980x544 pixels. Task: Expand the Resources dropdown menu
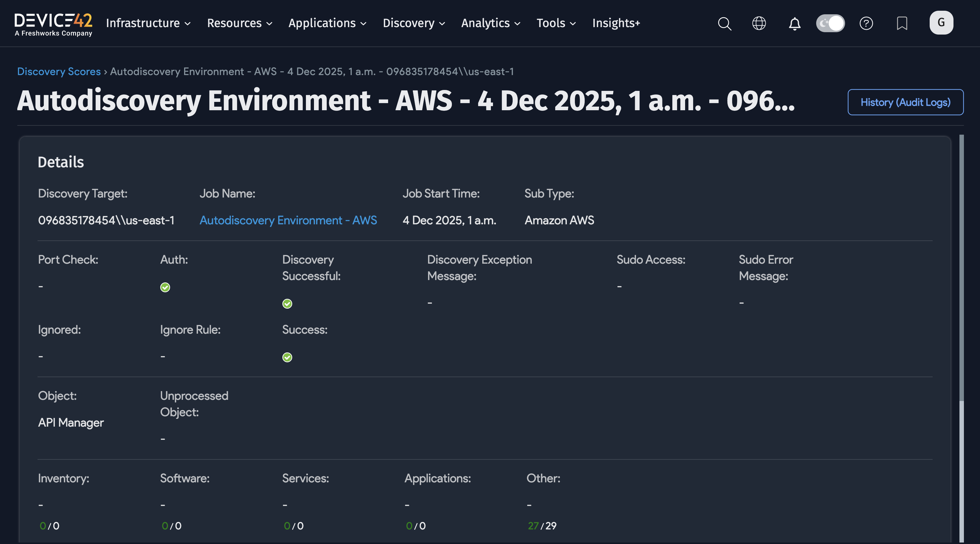(239, 23)
